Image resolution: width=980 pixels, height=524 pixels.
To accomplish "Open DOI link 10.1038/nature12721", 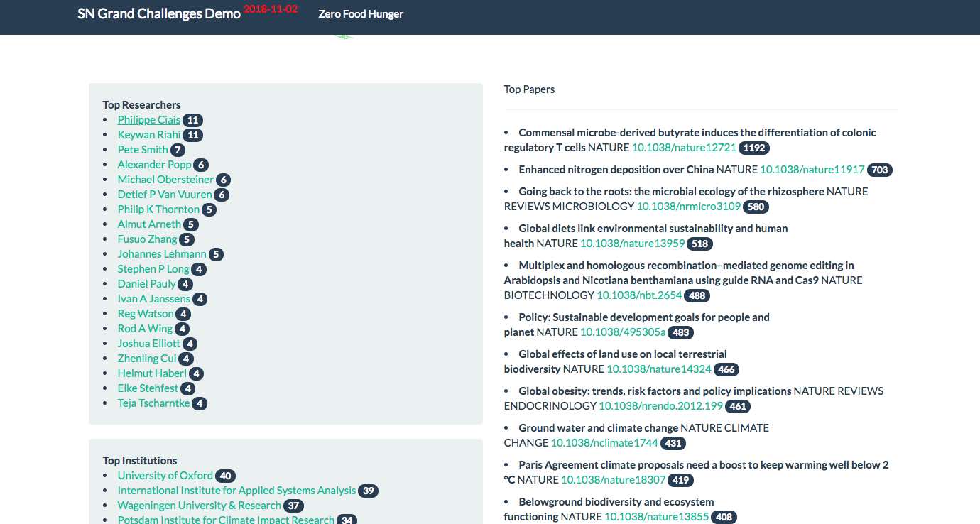I will point(684,148).
